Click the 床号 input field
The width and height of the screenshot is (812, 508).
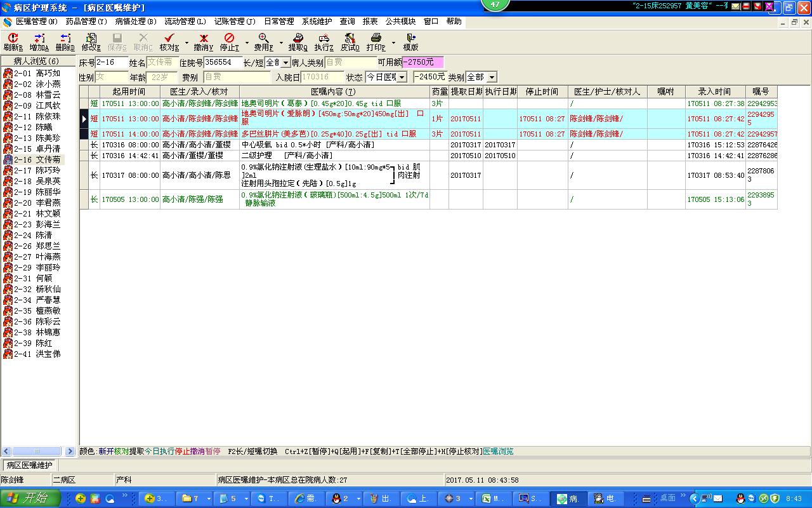pyautogui.click(x=112, y=63)
